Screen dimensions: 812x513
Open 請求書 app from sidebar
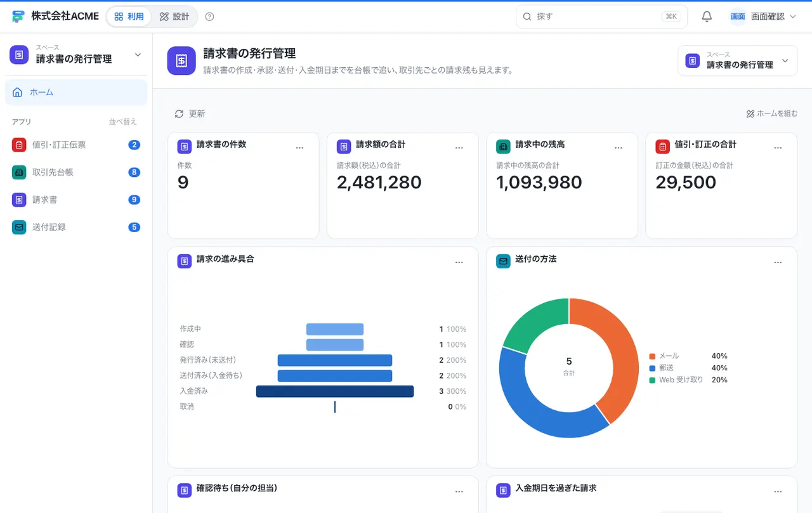click(76, 200)
